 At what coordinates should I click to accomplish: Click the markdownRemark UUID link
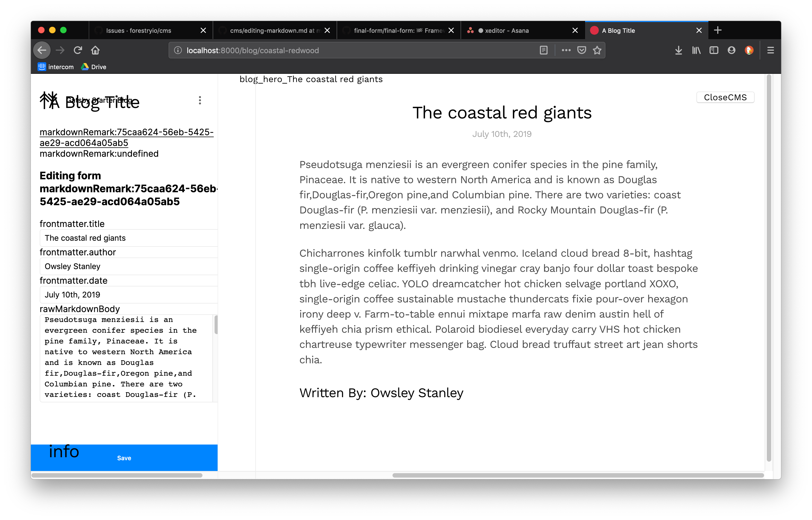[126, 137]
